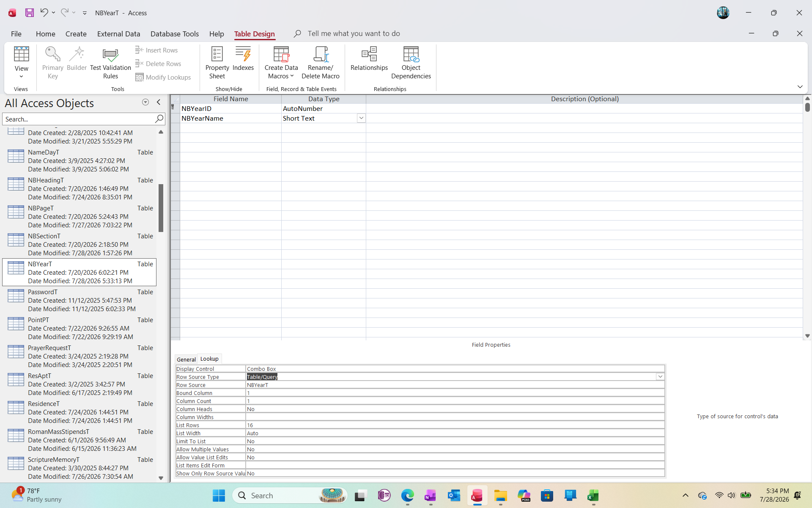Screen dimensions: 812x508
Task: Open the Property Sheet pane
Action: 217,63
